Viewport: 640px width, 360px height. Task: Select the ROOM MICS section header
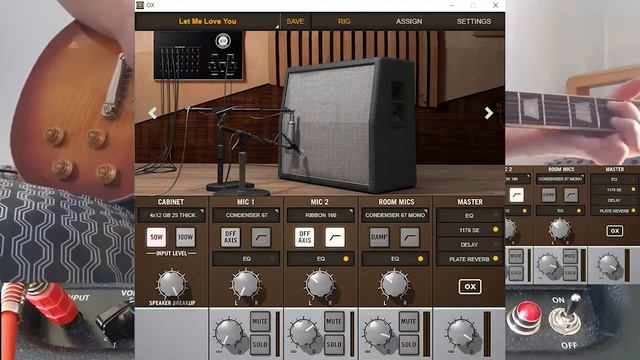point(396,202)
